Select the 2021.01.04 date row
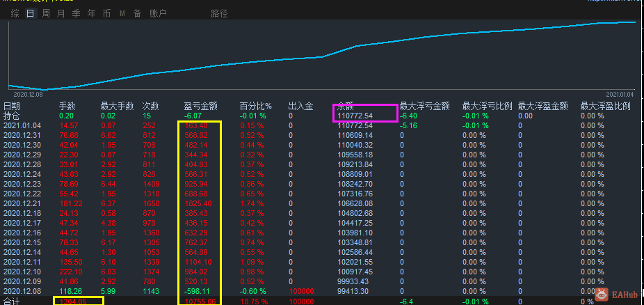 (21, 125)
